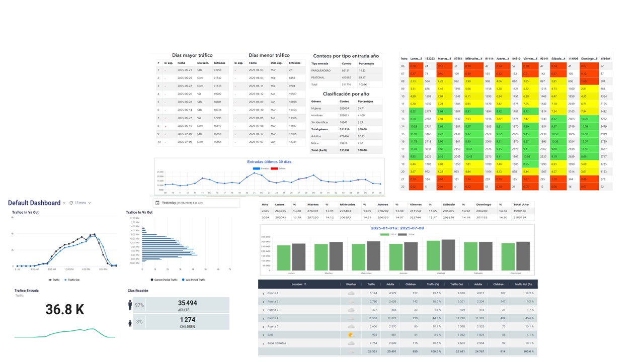The image size is (644, 362).
Task: Expand the Puerta 2 row
Action: [x=263, y=302]
